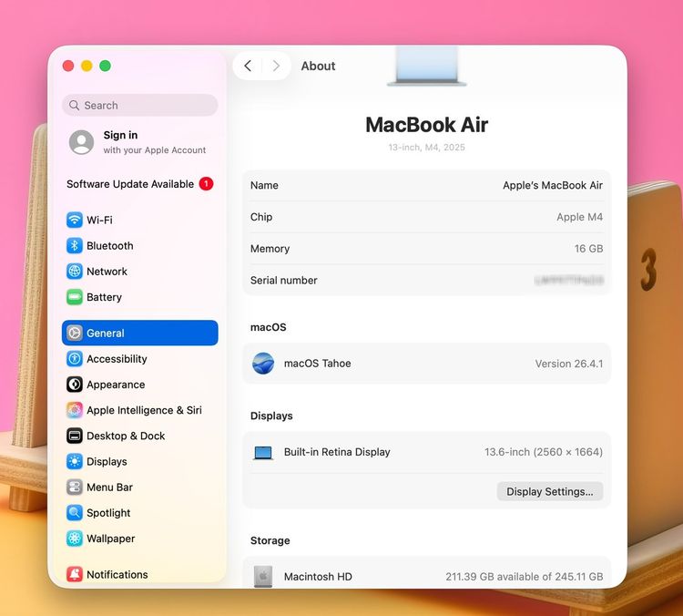The width and height of the screenshot is (683, 616).
Task: Click the Apple's MacBook Air name value
Action: pyautogui.click(x=553, y=185)
